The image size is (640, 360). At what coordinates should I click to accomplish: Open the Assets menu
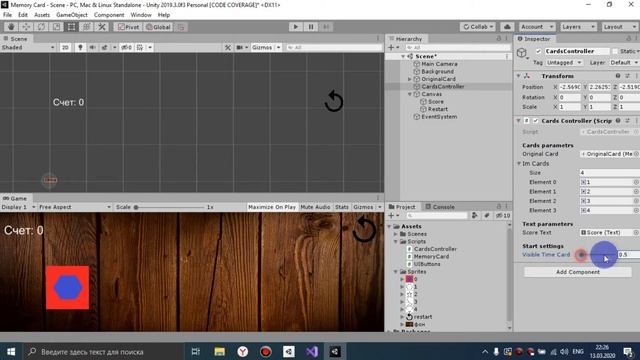(x=42, y=15)
